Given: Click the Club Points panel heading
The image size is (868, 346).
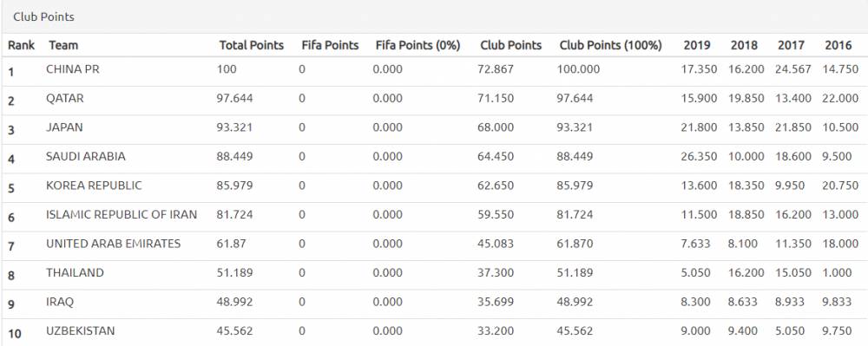Looking at the screenshot, I should point(43,17).
